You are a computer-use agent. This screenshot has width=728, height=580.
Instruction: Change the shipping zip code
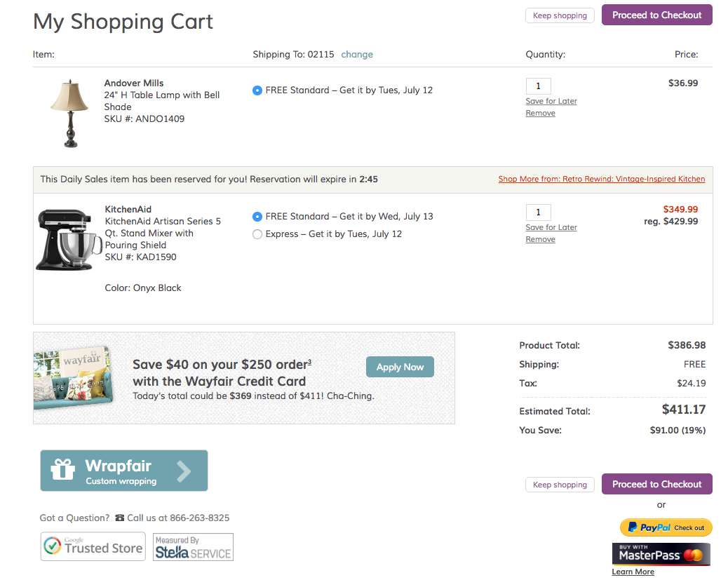coord(357,55)
